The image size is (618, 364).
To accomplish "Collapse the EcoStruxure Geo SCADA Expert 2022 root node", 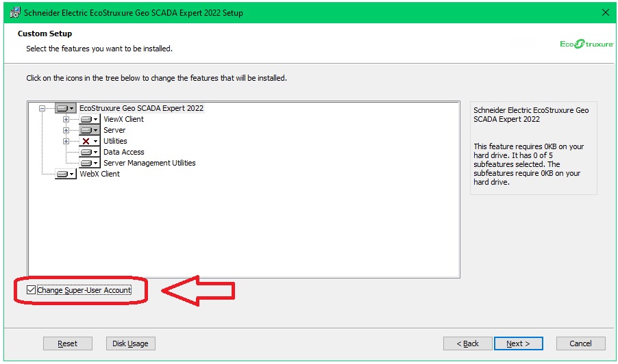I will 42,108.
